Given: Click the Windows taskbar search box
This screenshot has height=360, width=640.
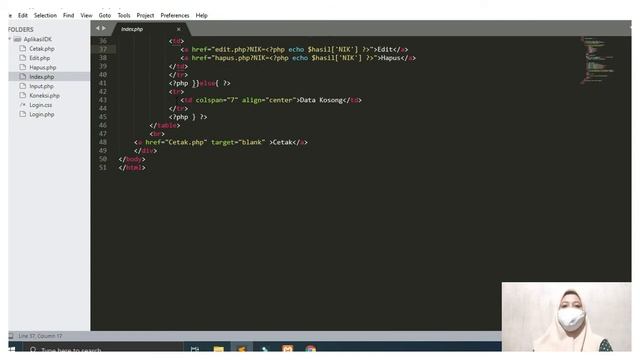Looking at the screenshot, I should coord(102,348).
